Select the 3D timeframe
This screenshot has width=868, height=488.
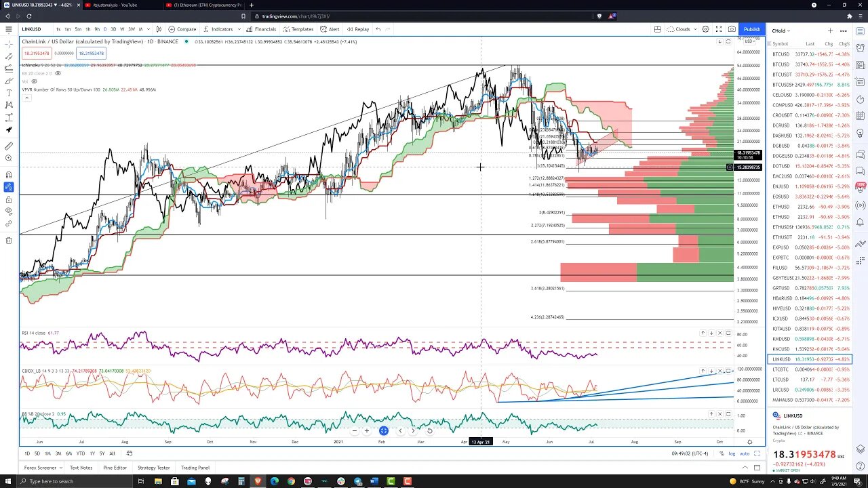[113, 29]
